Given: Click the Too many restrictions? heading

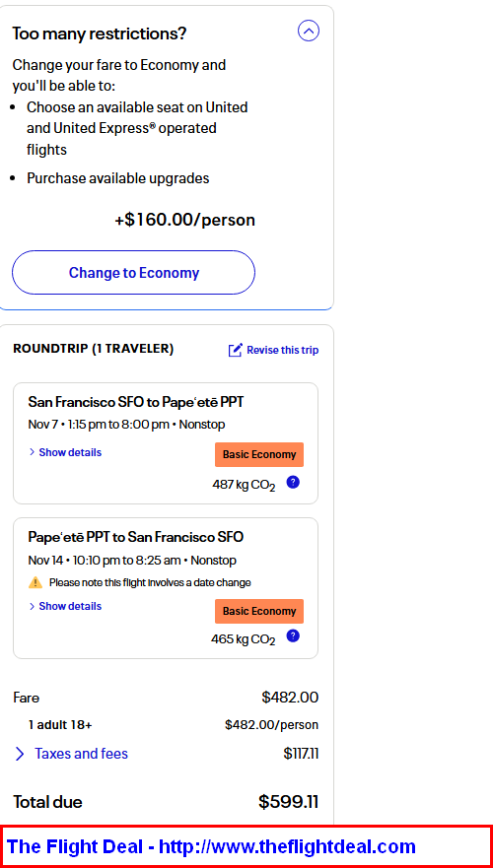Looking at the screenshot, I should (100, 33).
